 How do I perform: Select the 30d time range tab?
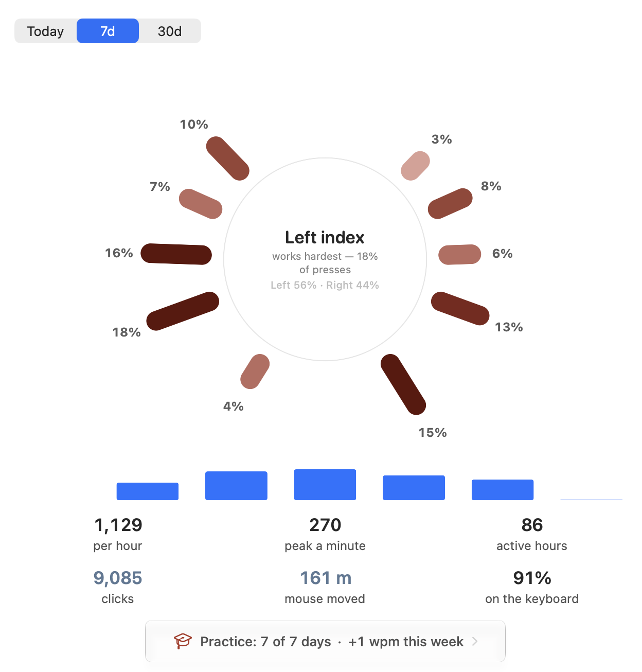pyautogui.click(x=170, y=31)
